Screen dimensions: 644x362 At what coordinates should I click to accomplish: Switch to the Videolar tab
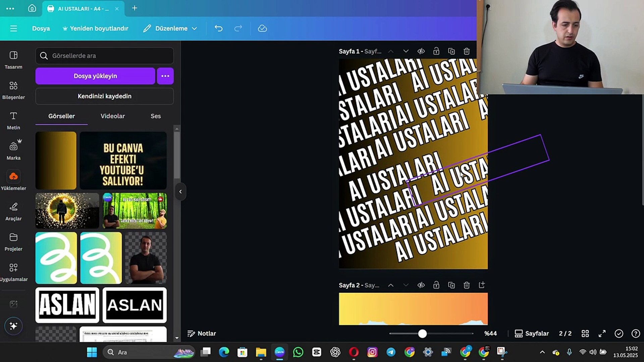point(113,116)
